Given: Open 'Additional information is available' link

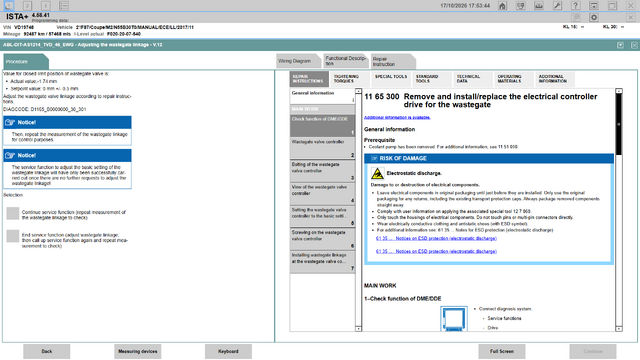Looking at the screenshot, I should coord(397,118).
